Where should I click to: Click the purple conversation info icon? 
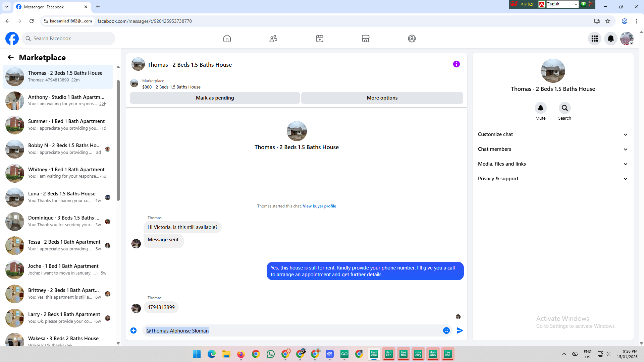pos(456,64)
